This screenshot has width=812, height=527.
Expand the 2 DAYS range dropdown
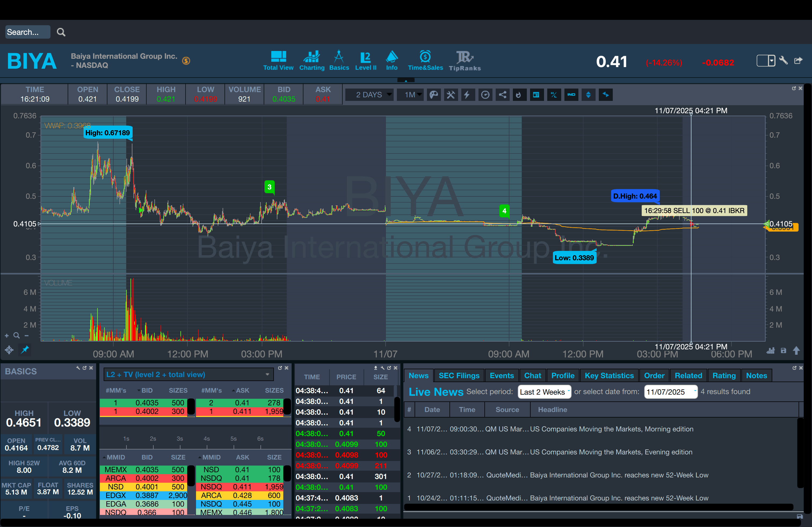pos(369,95)
